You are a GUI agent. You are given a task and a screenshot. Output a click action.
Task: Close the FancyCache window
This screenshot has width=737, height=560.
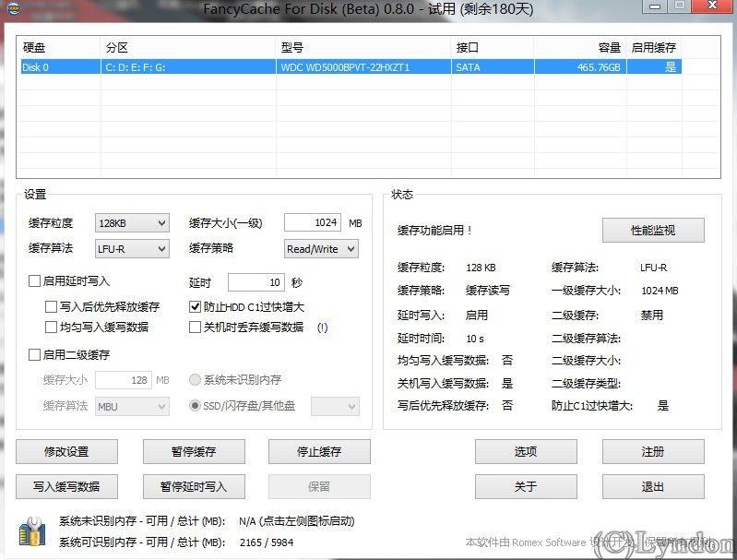click(x=713, y=6)
